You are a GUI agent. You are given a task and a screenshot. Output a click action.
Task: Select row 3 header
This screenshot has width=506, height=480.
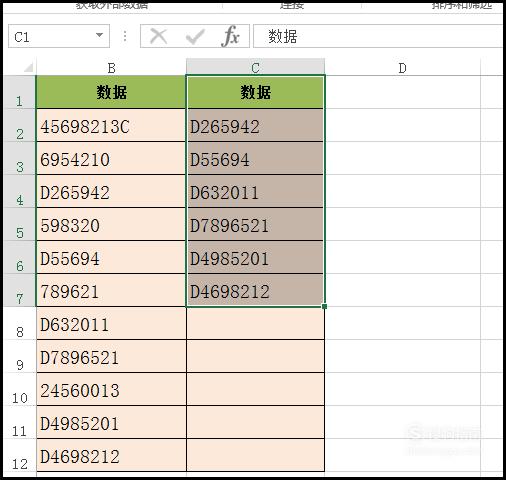point(19,158)
